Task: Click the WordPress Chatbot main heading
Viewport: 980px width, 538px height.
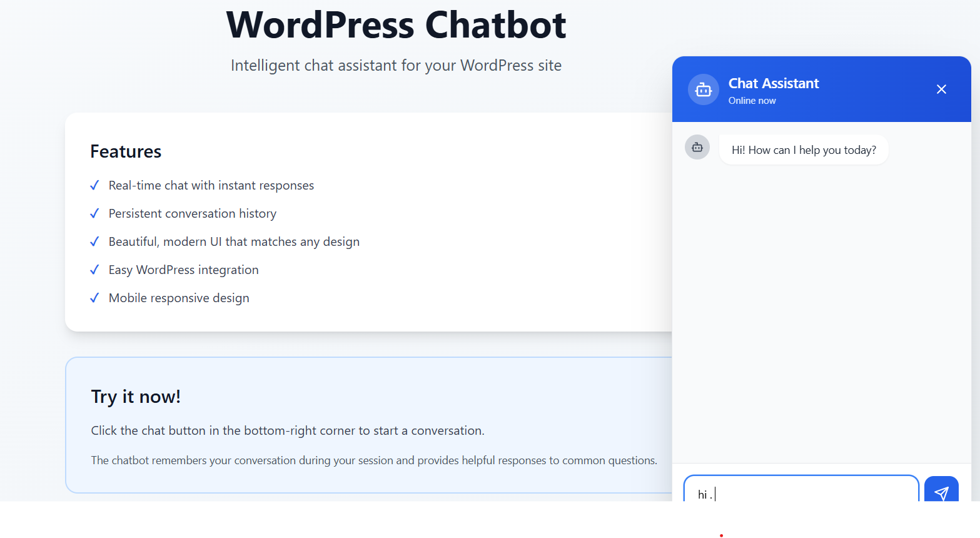Action: (x=396, y=25)
